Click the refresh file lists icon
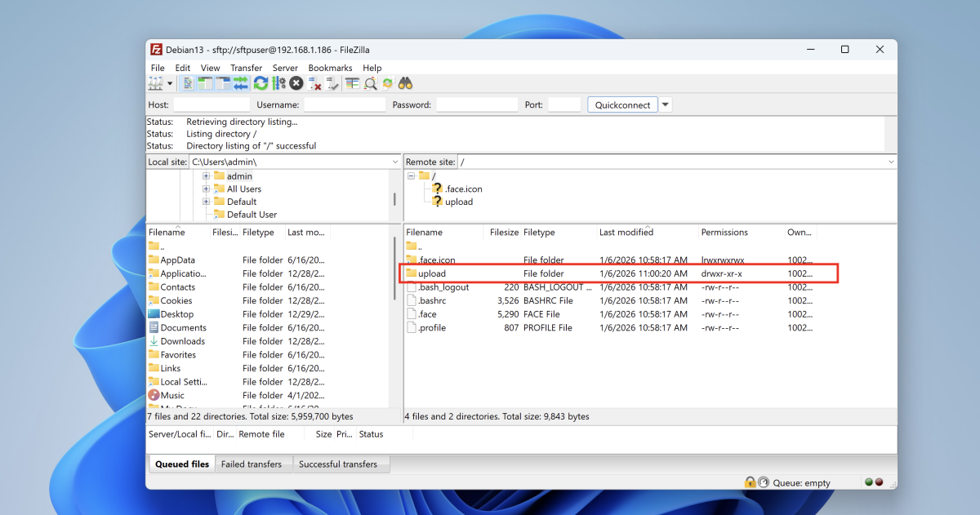 tap(261, 83)
